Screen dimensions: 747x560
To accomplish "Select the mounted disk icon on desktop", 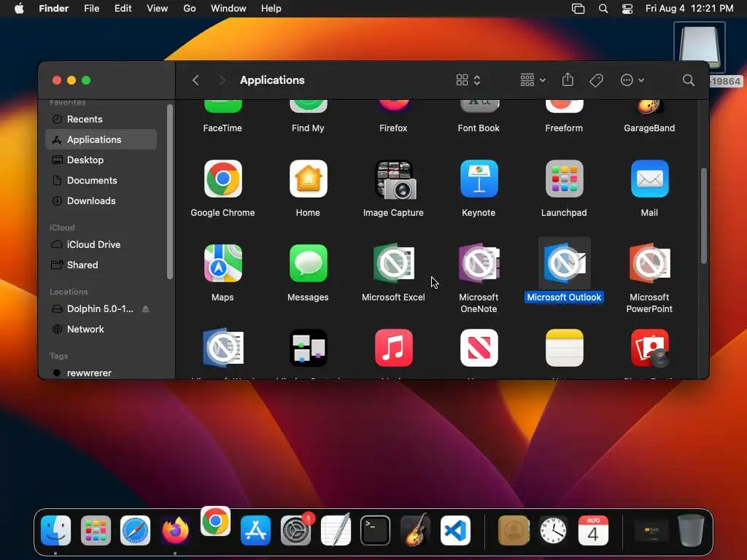I will click(x=700, y=48).
